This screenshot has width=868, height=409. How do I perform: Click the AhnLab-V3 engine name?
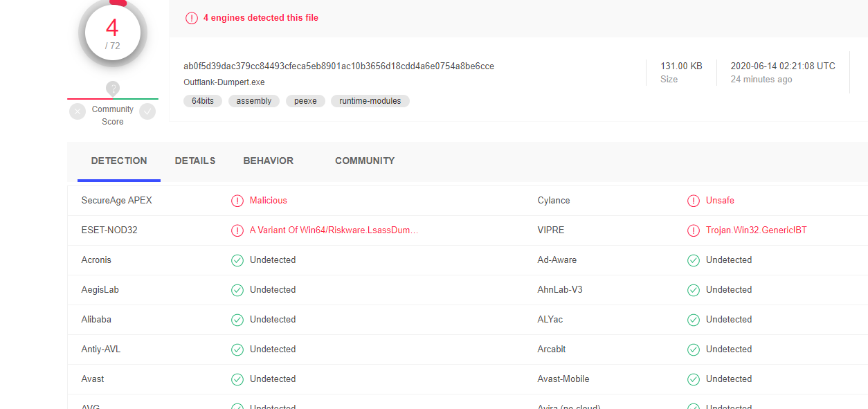coord(560,290)
